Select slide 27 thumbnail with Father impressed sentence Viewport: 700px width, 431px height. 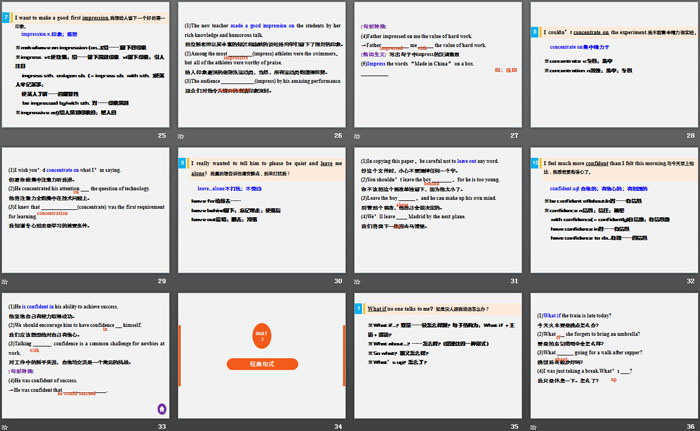point(438,65)
